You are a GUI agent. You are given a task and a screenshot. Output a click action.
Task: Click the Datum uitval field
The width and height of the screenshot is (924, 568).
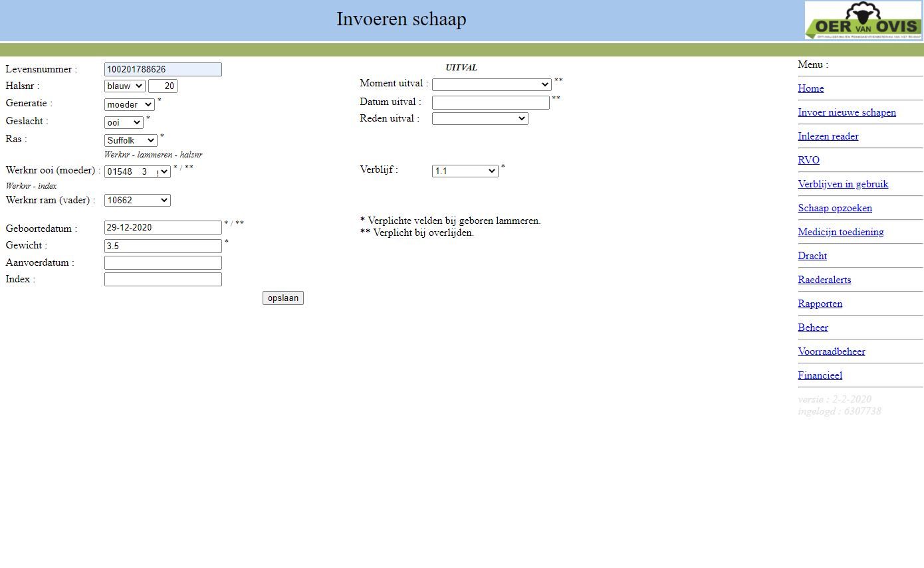[491, 103]
